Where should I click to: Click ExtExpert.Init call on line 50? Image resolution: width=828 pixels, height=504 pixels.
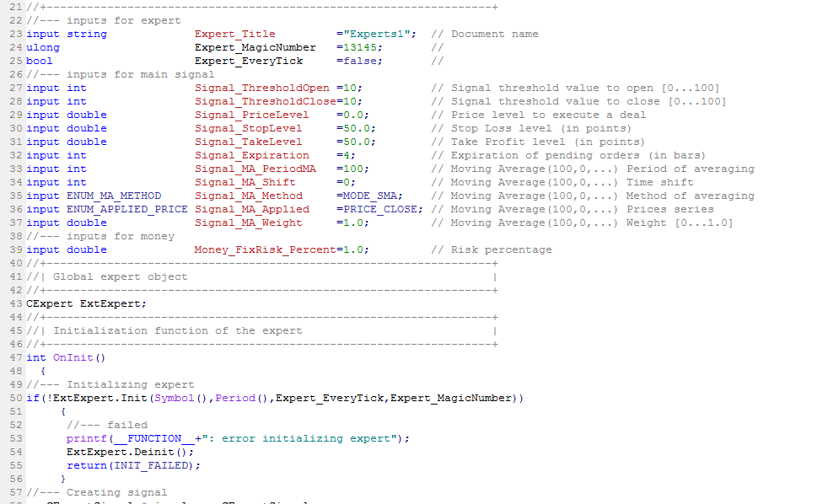[x=99, y=398]
